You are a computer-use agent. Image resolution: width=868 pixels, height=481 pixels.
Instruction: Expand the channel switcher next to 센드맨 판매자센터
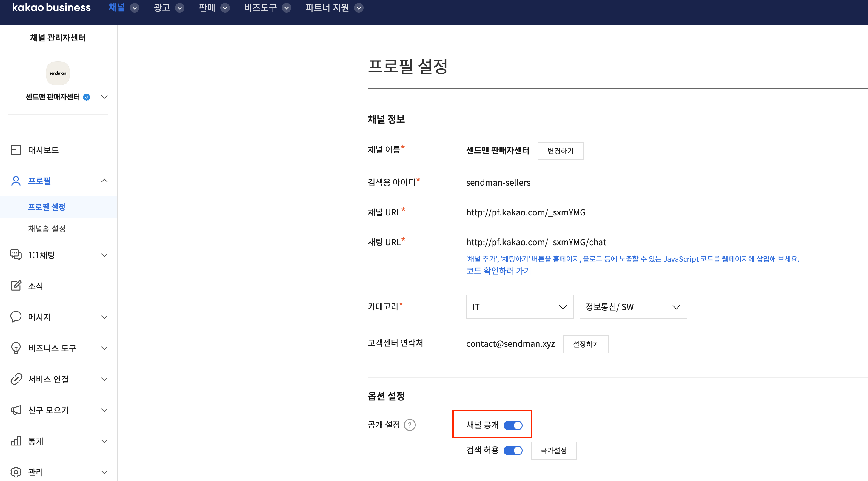[x=104, y=97]
